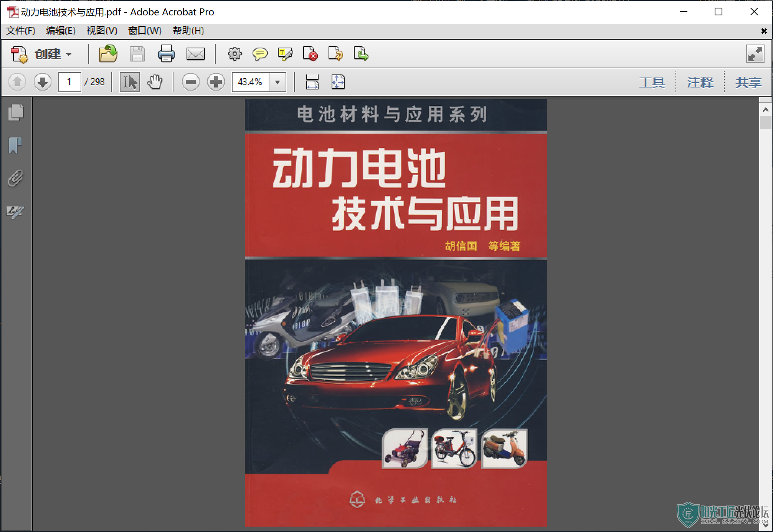The image size is (773, 532).
Task: Show attachments paperclip panel
Action: coord(15,178)
